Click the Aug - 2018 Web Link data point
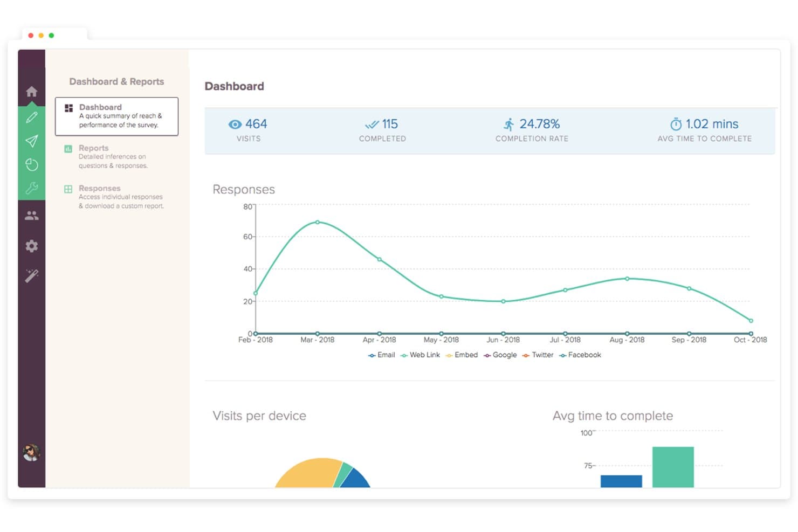The image size is (798, 532). point(627,279)
